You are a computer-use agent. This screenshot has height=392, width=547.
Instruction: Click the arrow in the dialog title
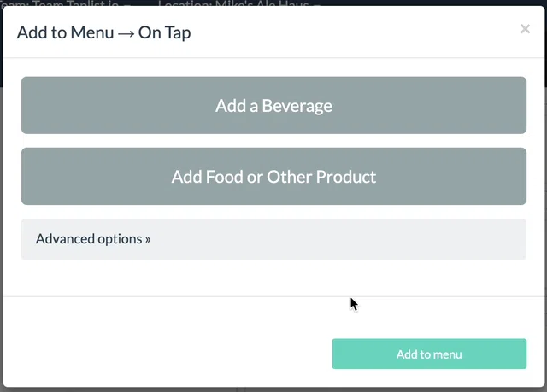click(x=126, y=34)
